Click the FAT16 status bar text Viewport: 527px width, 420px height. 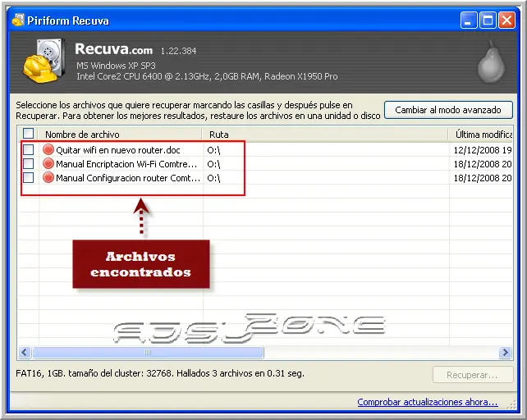[160, 373]
